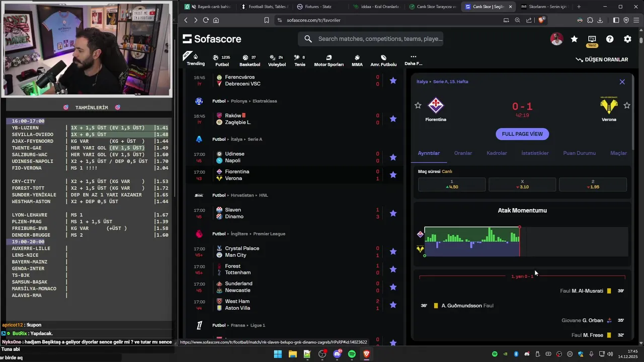Open the help question mark icon
644x362 pixels.
click(x=610, y=39)
